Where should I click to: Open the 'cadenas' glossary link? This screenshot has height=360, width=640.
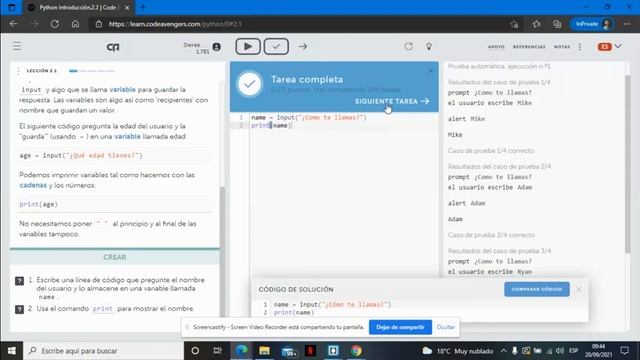[x=33, y=185]
